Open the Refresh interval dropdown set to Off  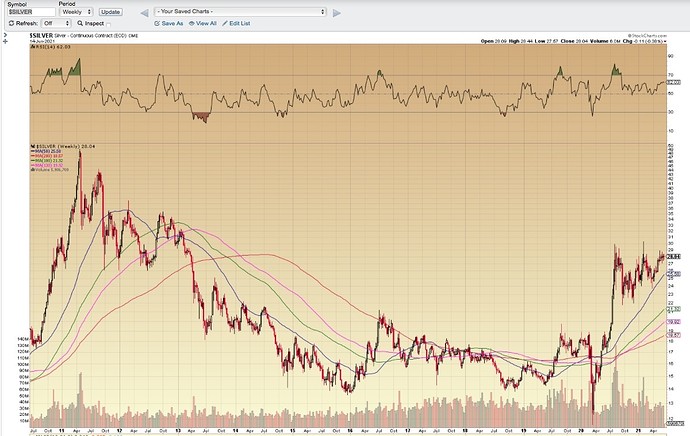click(56, 23)
